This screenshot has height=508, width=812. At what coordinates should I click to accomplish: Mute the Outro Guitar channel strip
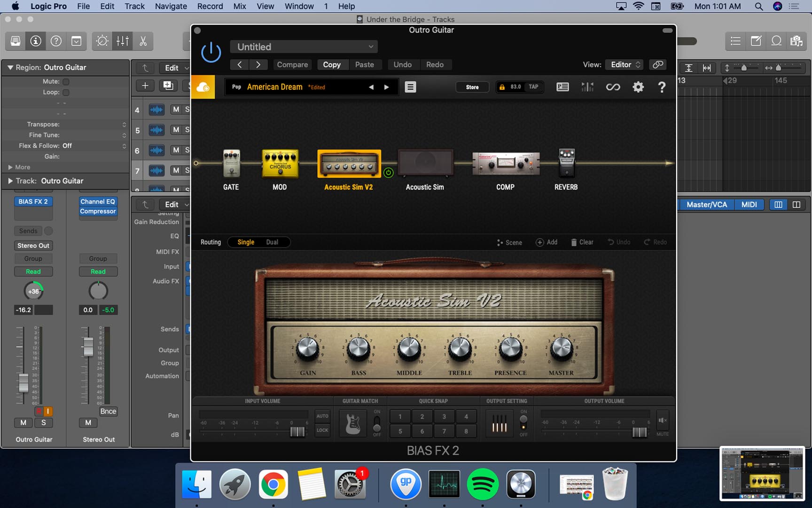click(x=23, y=422)
